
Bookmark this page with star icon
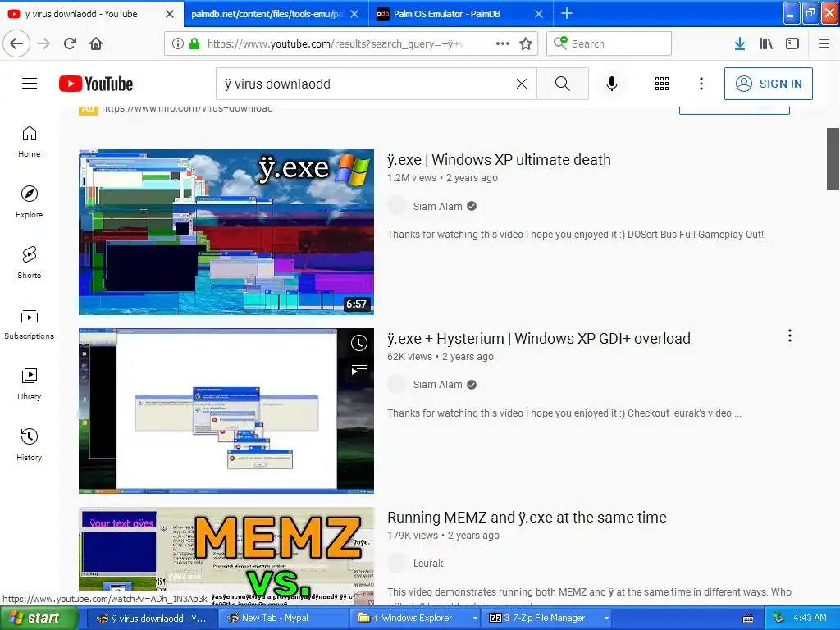[x=526, y=43]
